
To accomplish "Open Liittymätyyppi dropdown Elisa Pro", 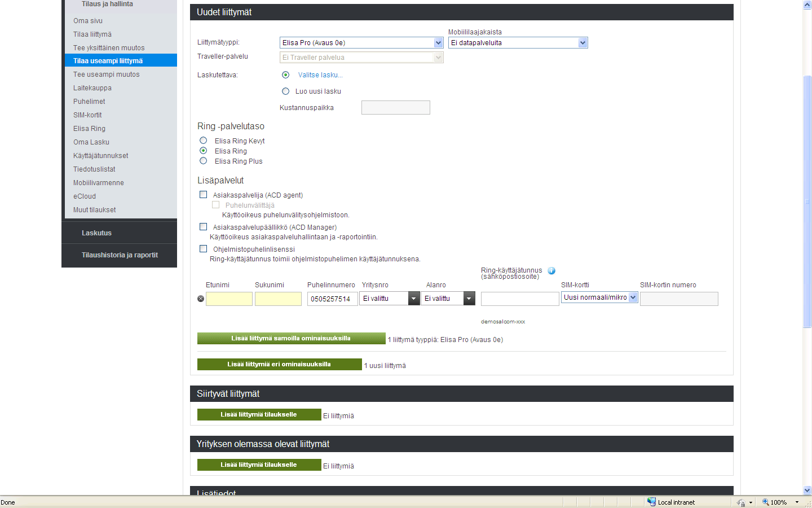I will pyautogui.click(x=361, y=43).
